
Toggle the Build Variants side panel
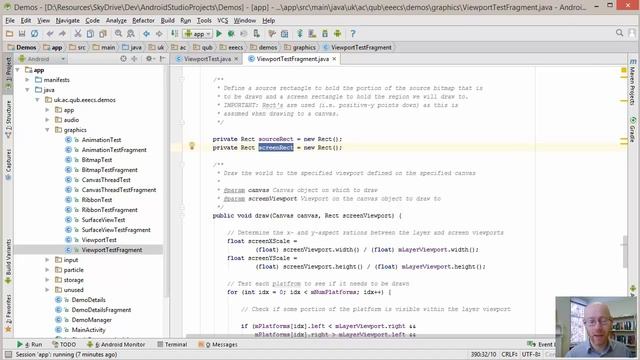8,261
